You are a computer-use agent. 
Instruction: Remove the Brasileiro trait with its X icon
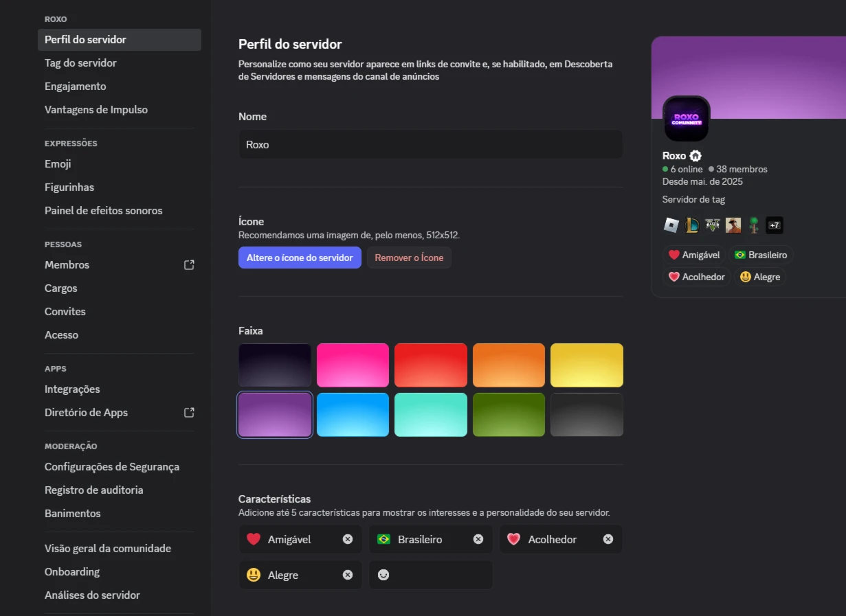coord(478,539)
